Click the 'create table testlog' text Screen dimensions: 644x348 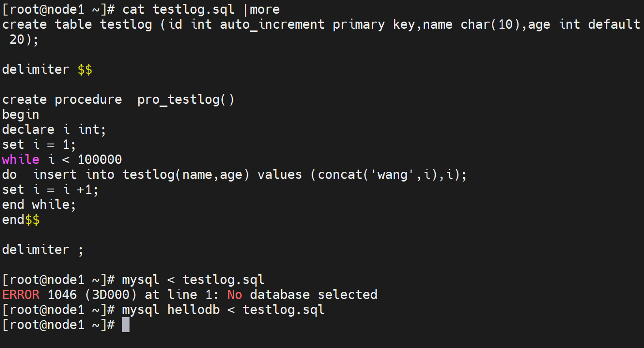[77, 24]
